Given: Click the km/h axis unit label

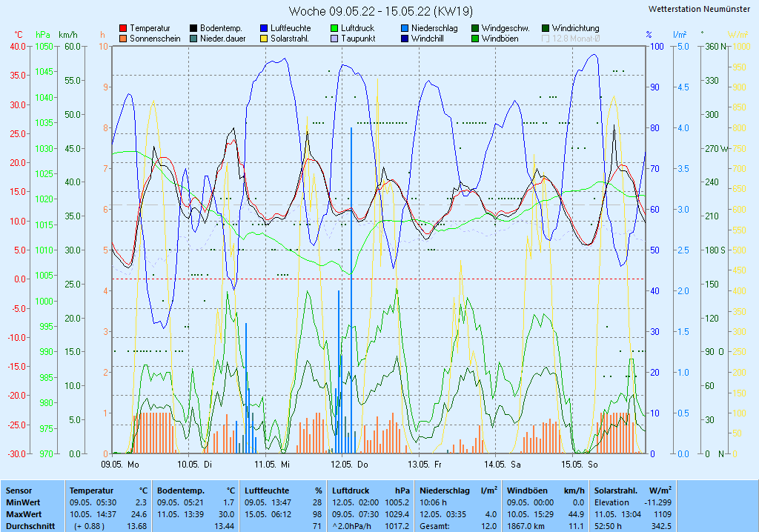Looking at the screenshot, I should point(67,35).
